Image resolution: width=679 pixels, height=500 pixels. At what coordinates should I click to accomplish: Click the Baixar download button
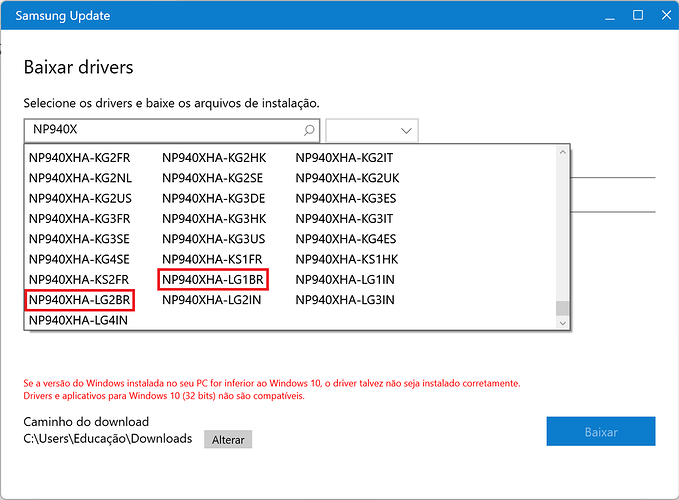click(601, 431)
